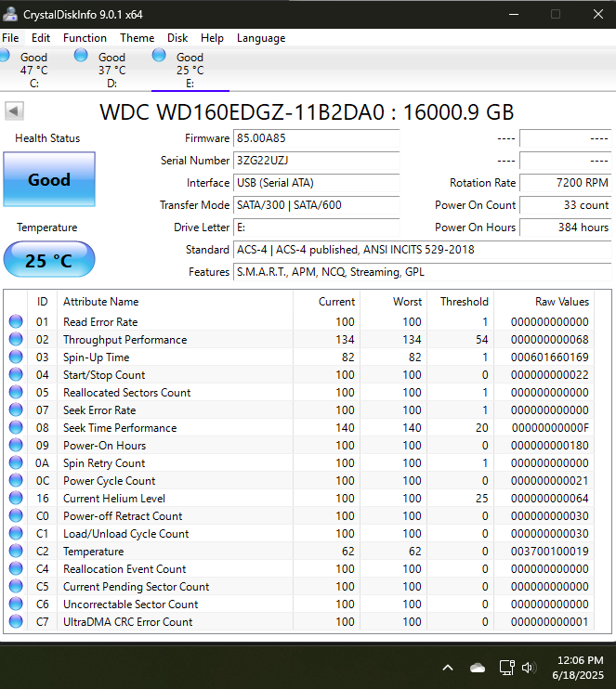Show hidden icons in system tray
616x689 pixels.
point(448,668)
